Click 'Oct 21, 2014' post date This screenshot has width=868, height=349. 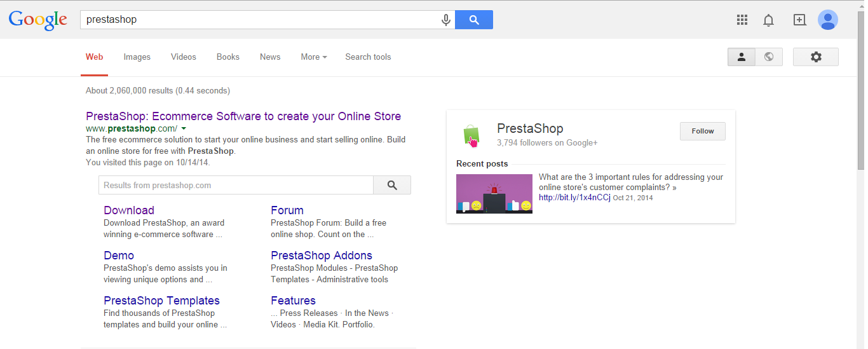(x=633, y=198)
